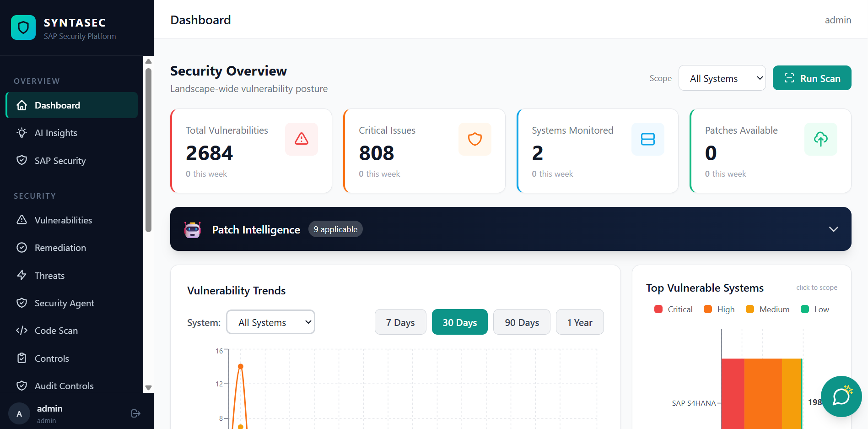
Task: Click the Patch Intelligence robot icon
Action: [x=193, y=229]
